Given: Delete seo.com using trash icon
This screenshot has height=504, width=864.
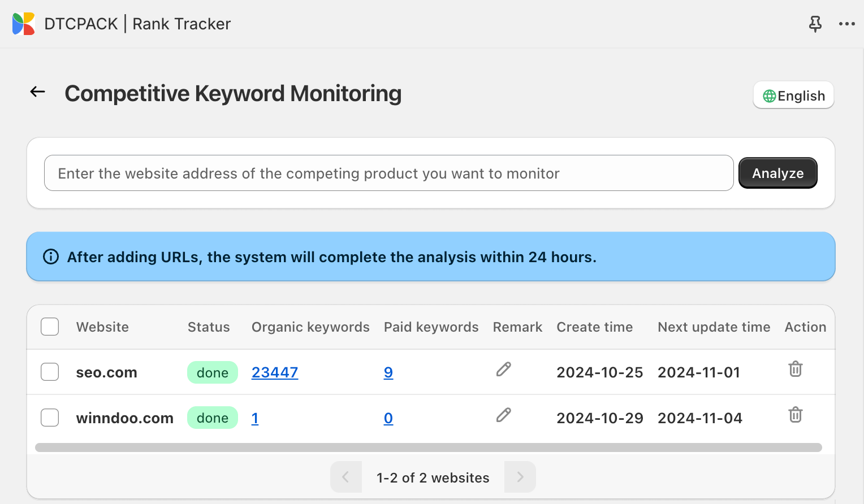Looking at the screenshot, I should (x=795, y=370).
